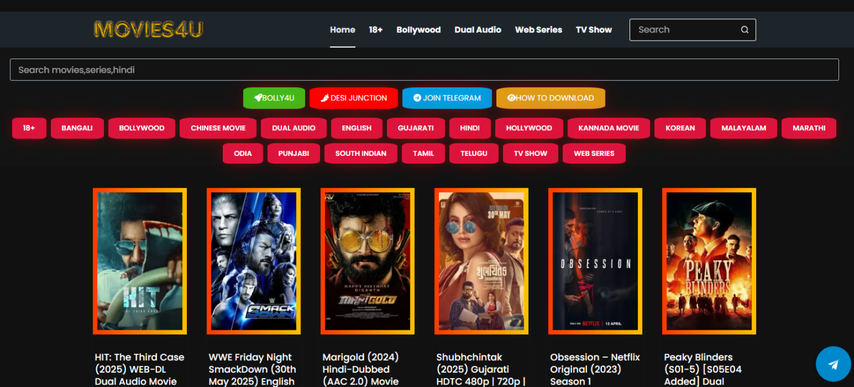The height and width of the screenshot is (387, 854).
Task: Open the 18+ header menu item
Action: coord(376,30)
